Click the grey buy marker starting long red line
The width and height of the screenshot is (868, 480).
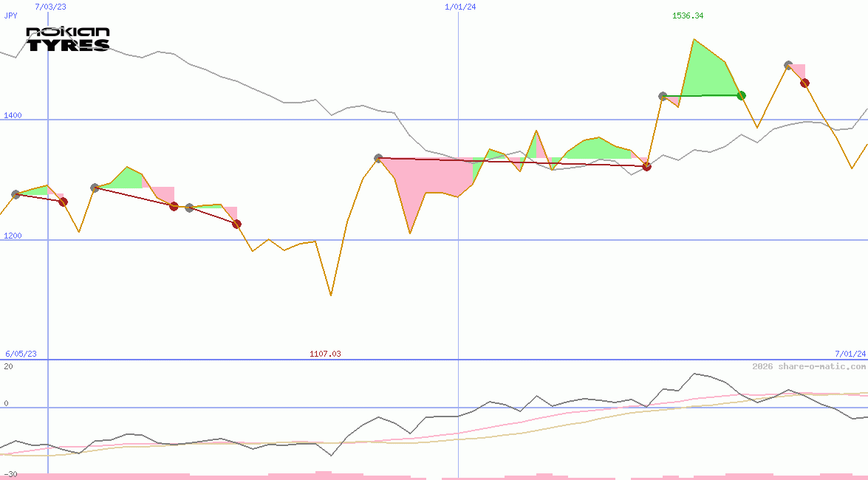(378, 158)
